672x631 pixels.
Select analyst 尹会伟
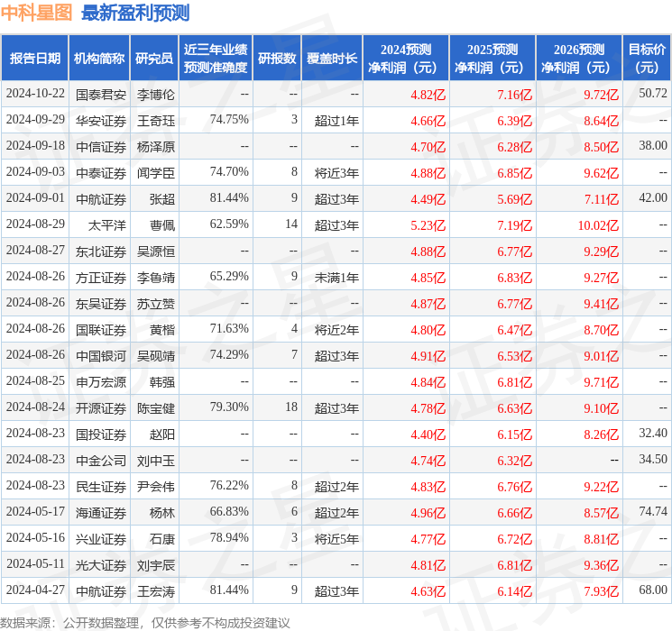click(x=155, y=487)
